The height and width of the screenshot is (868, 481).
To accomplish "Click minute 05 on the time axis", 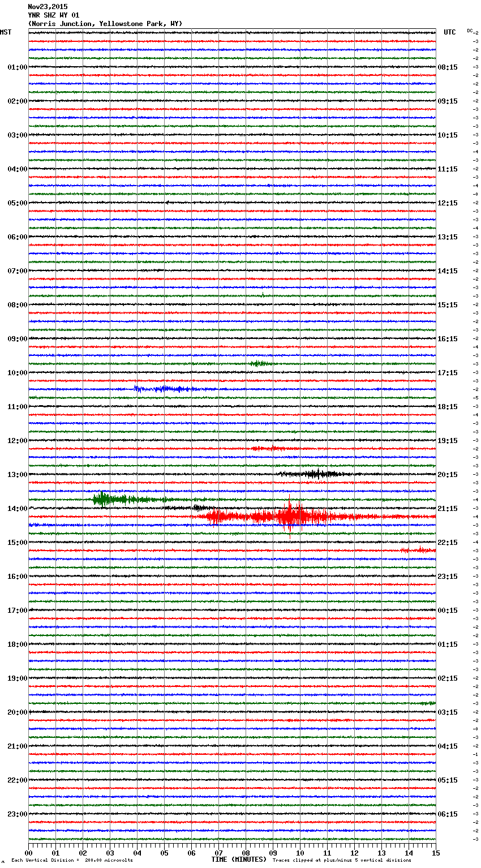I will [164, 853].
